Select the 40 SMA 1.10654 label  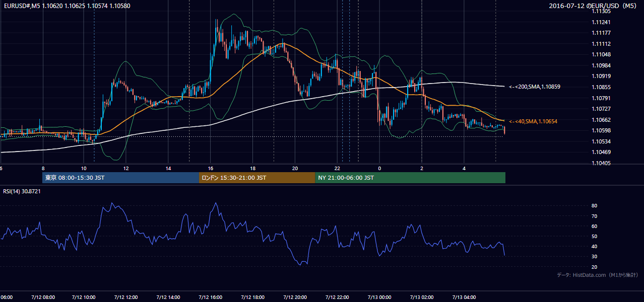533,121
